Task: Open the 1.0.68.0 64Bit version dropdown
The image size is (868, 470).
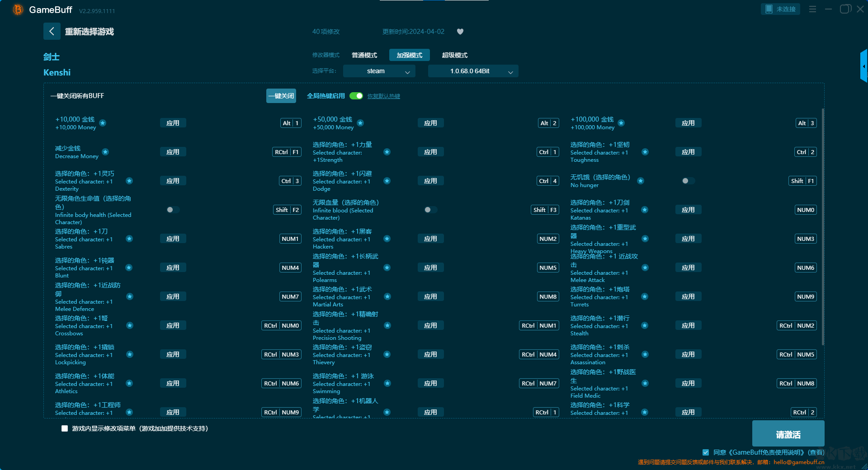Action: (x=473, y=71)
